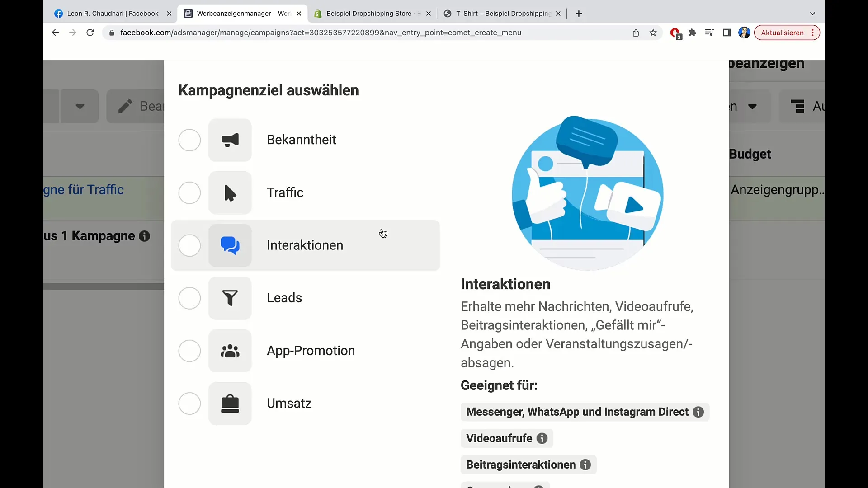This screenshot has width=868, height=488.
Task: Select the Umsatz radio button
Action: [x=189, y=403]
